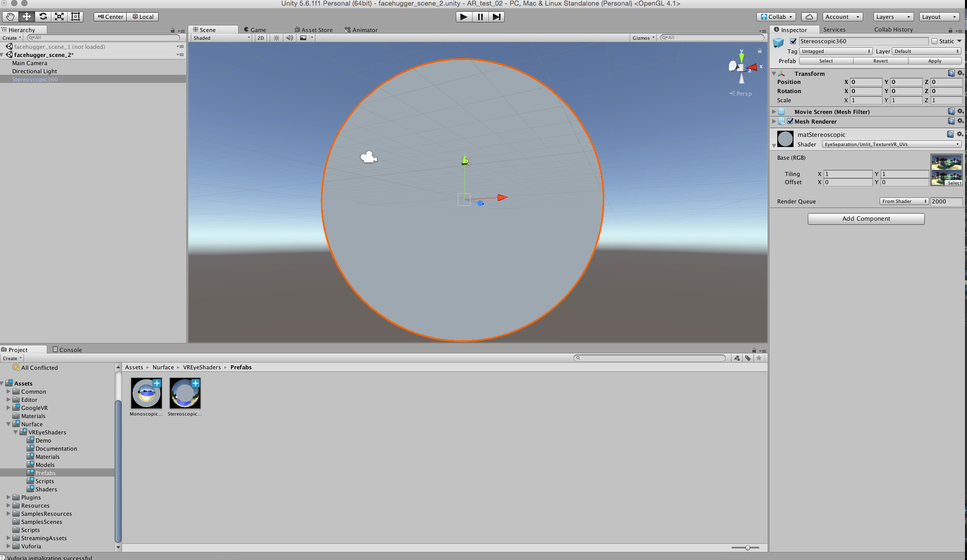The image size is (967, 560).
Task: Open the Account dropdown
Action: (842, 17)
